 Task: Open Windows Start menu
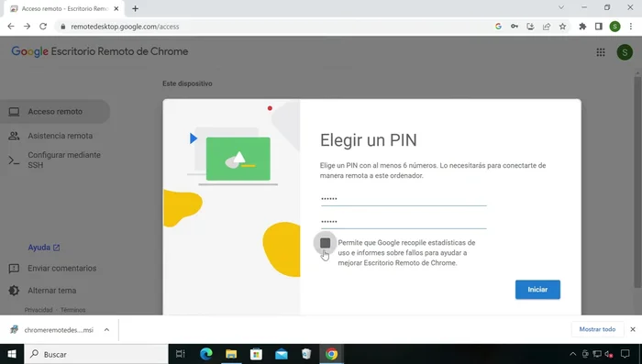coord(12,354)
